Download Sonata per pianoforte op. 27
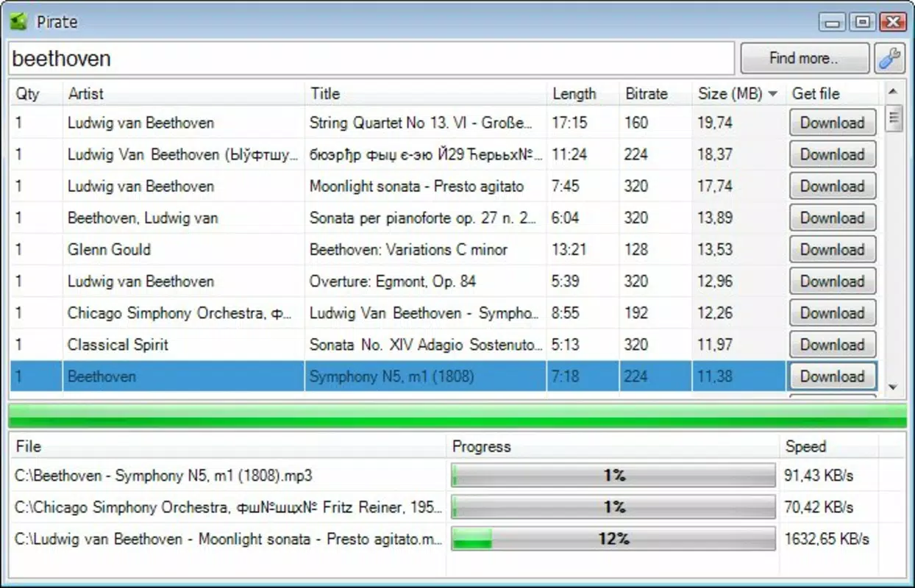The height and width of the screenshot is (588, 915). point(833,218)
